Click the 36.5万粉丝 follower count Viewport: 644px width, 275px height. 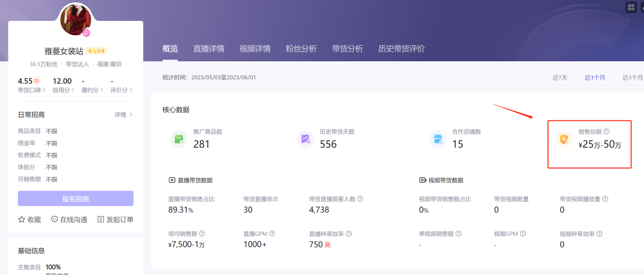(44, 64)
